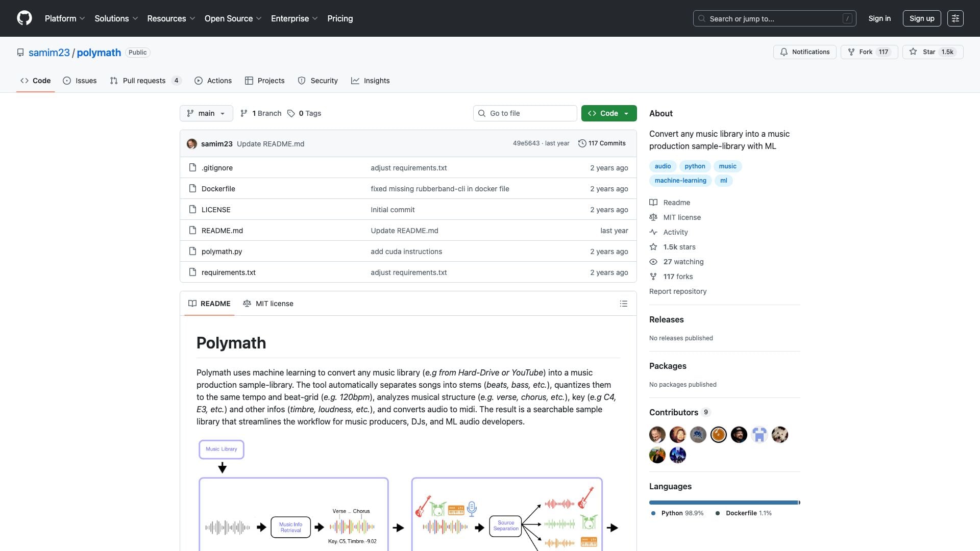The height and width of the screenshot is (551, 980).
Task: Open the Contributors heading link
Action: 679,412
